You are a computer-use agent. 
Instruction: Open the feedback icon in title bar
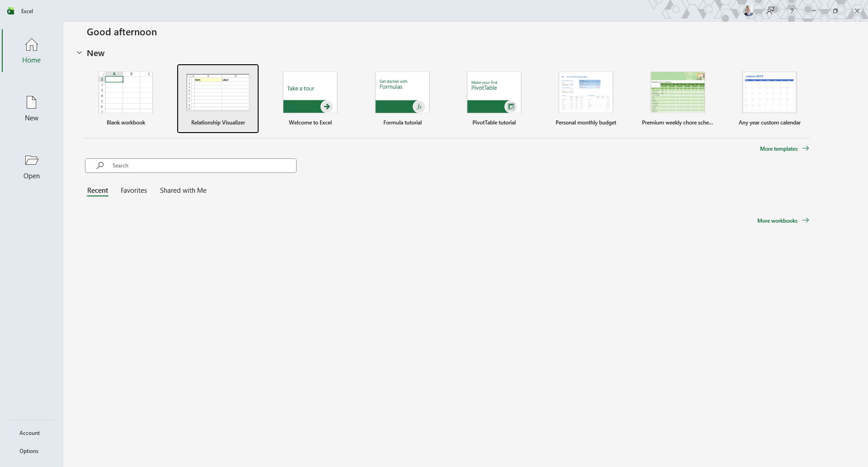point(770,11)
